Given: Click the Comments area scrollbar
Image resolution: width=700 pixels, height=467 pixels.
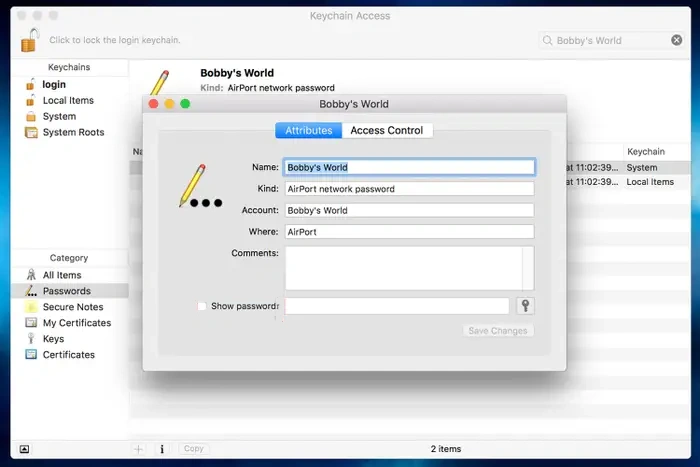Looking at the screenshot, I should coord(528,268).
